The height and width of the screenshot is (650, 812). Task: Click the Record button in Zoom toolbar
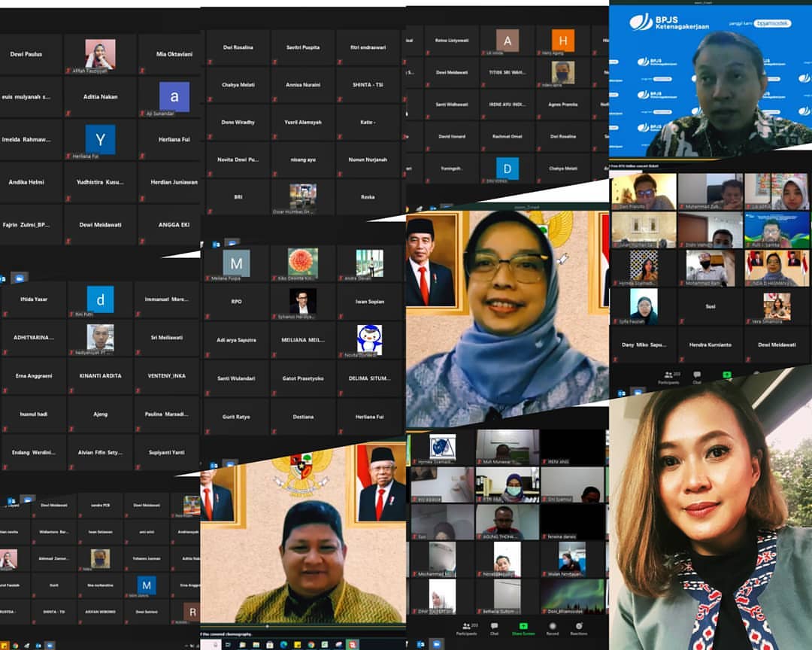pyautogui.click(x=552, y=627)
